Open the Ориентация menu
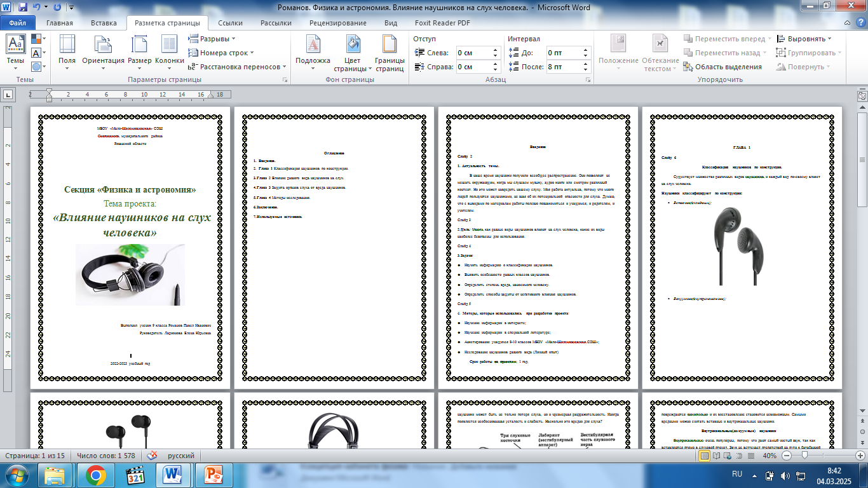Viewport: 868px width, 488px height. pos(104,52)
